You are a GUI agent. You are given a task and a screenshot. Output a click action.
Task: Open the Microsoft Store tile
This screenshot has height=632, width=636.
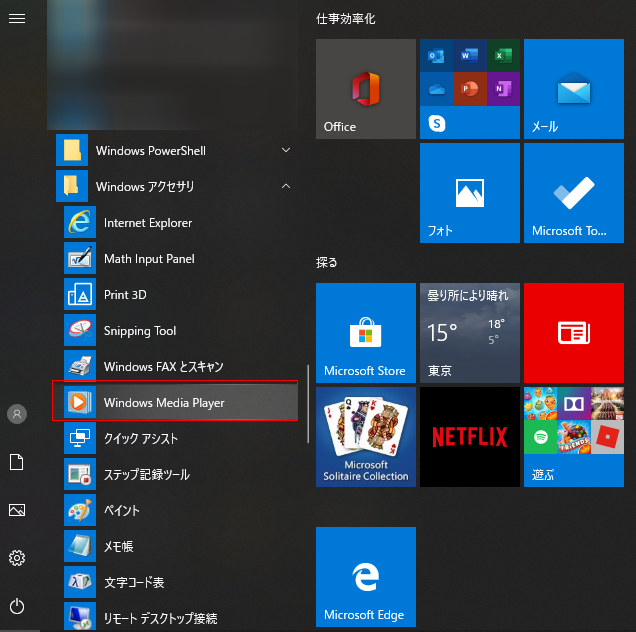[x=366, y=333]
